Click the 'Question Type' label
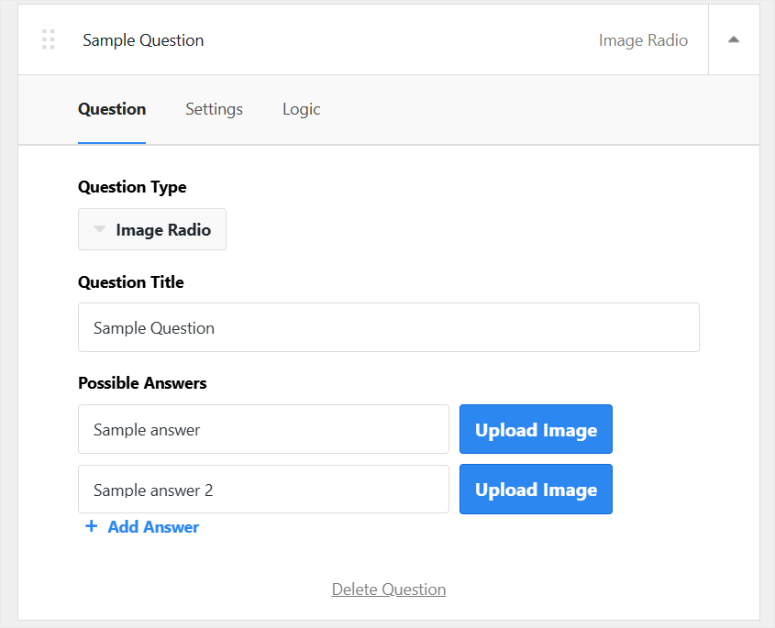The image size is (775, 628). click(x=132, y=187)
